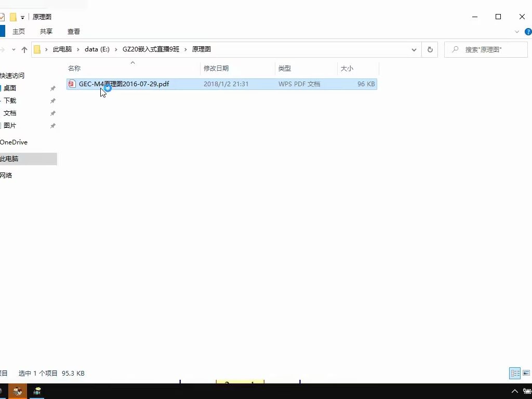Open the orange app on the taskbar

17,391
